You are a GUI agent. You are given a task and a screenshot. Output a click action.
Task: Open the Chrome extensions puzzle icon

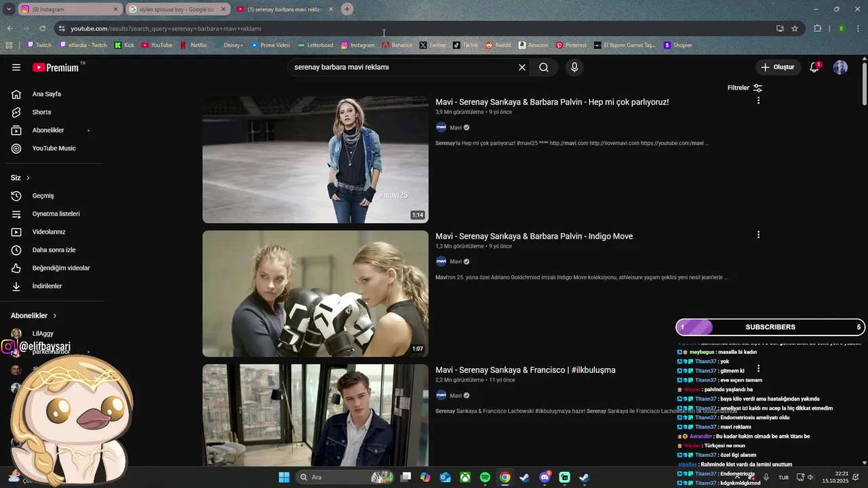pos(817,28)
